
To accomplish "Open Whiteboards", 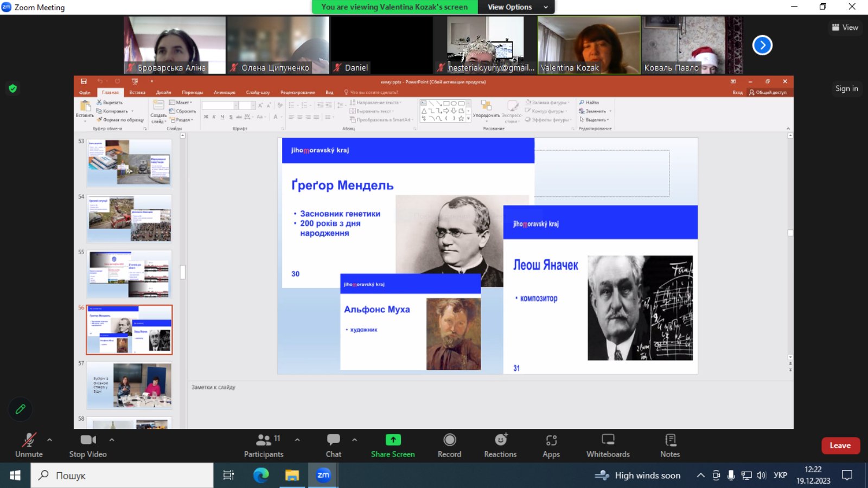I will [608, 445].
